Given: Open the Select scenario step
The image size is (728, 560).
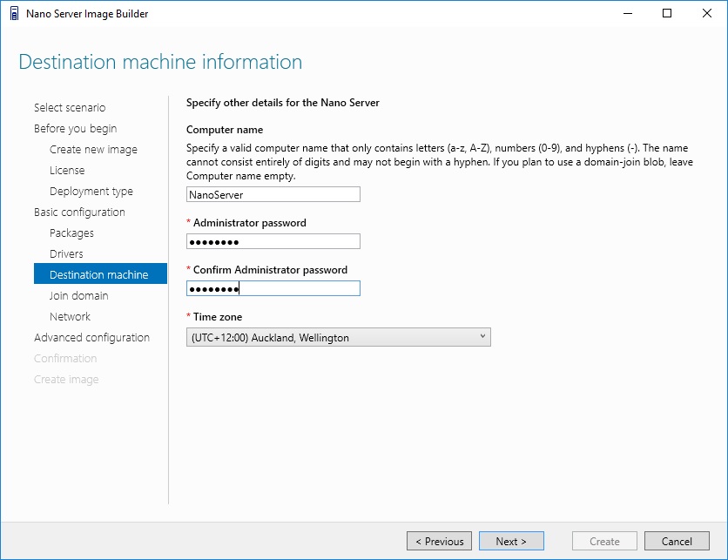Looking at the screenshot, I should click(70, 108).
